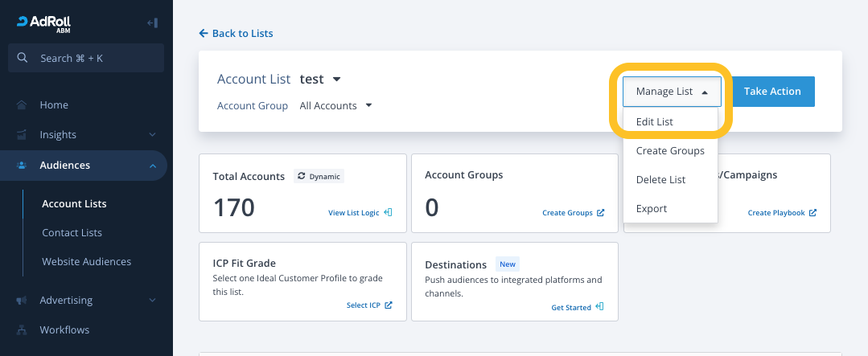The height and width of the screenshot is (356, 868).
Task: Click the Select ICP link
Action: (x=369, y=305)
